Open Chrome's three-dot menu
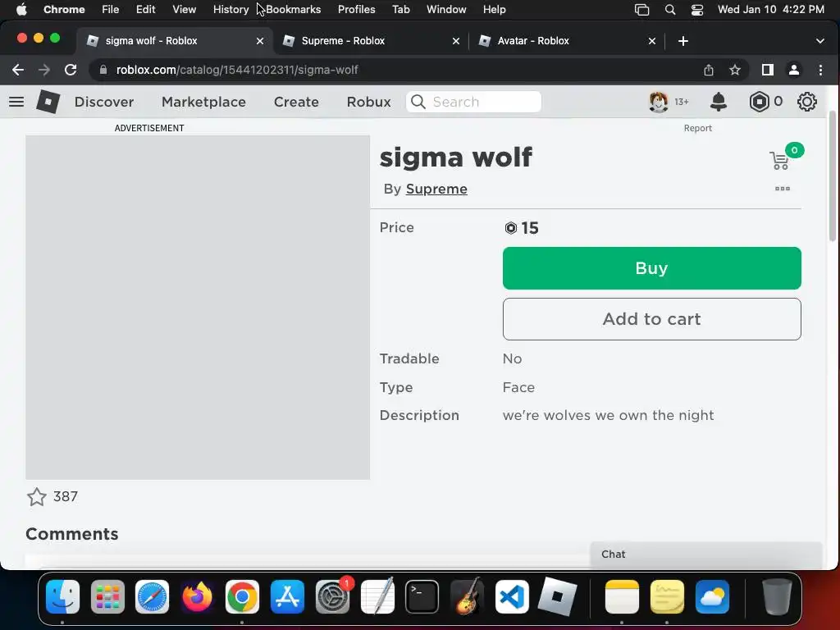Screen dimensions: 840x630 point(820,70)
